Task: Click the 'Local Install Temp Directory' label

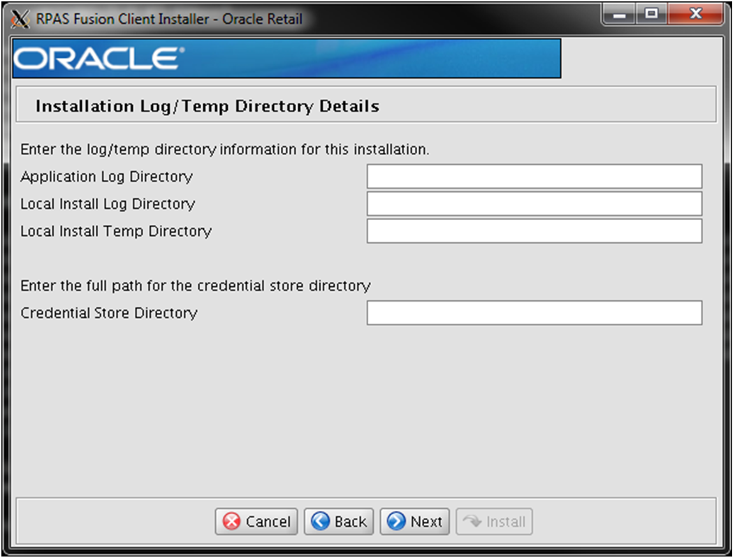Action: click(x=116, y=231)
